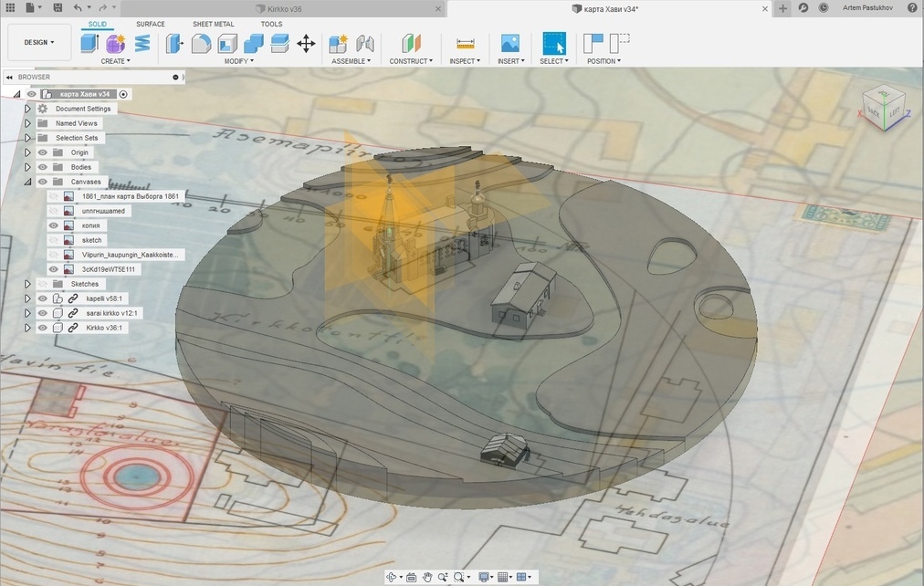This screenshot has width=924, height=586.
Task: Open the Design workspace dropdown
Action: point(39,42)
